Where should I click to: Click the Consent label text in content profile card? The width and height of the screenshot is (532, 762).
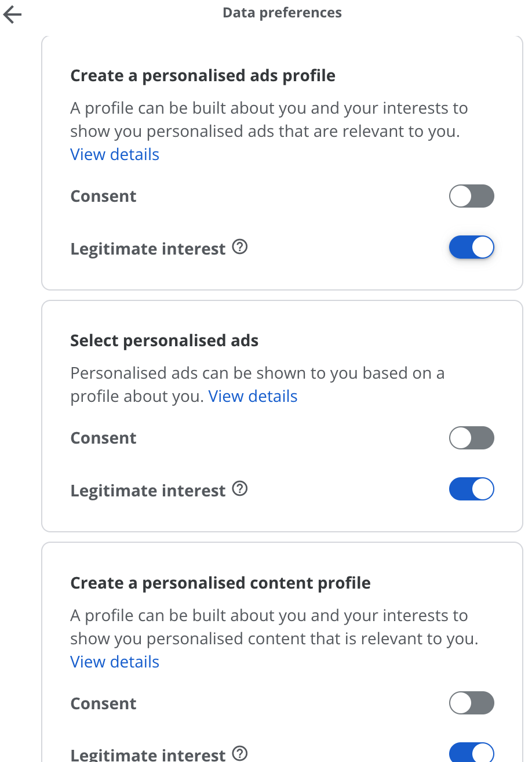(x=104, y=704)
